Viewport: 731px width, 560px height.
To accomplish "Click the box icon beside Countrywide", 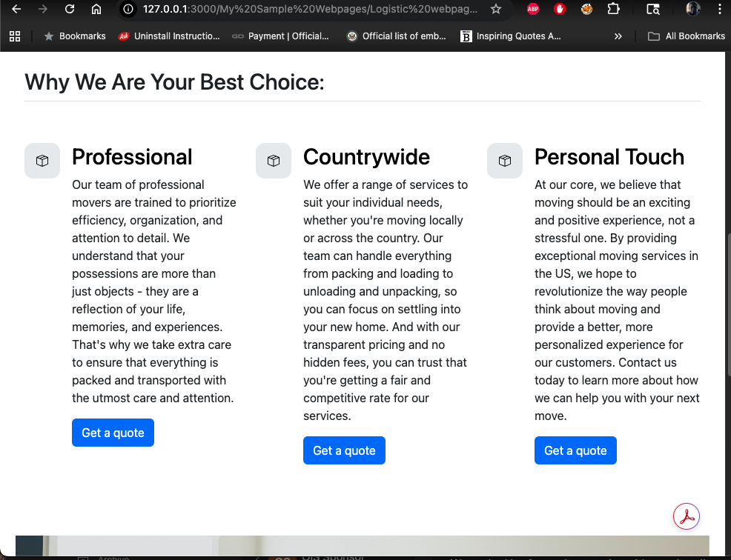I will pos(274,161).
